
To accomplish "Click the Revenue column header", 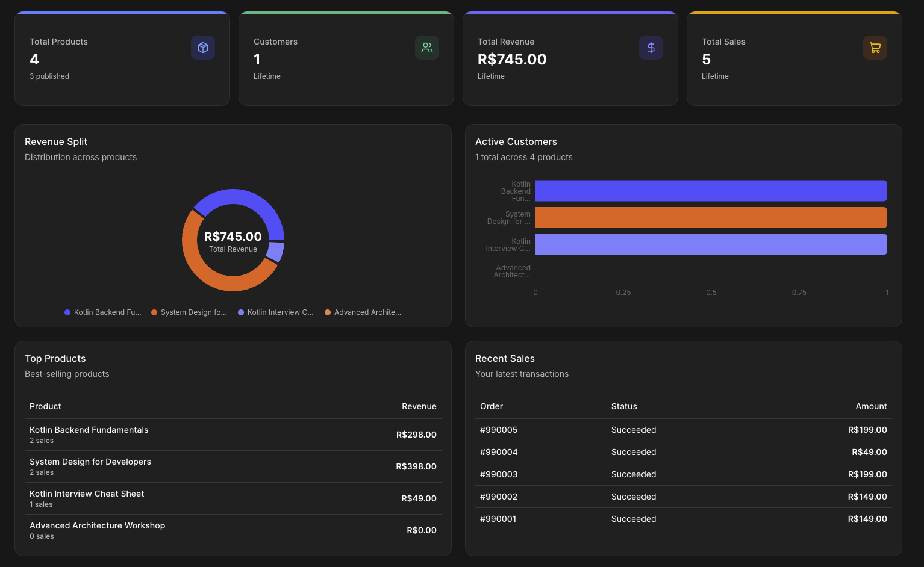I will [x=419, y=406].
